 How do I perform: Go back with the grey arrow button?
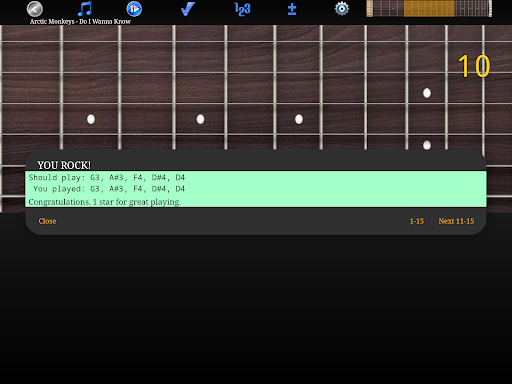[35, 9]
